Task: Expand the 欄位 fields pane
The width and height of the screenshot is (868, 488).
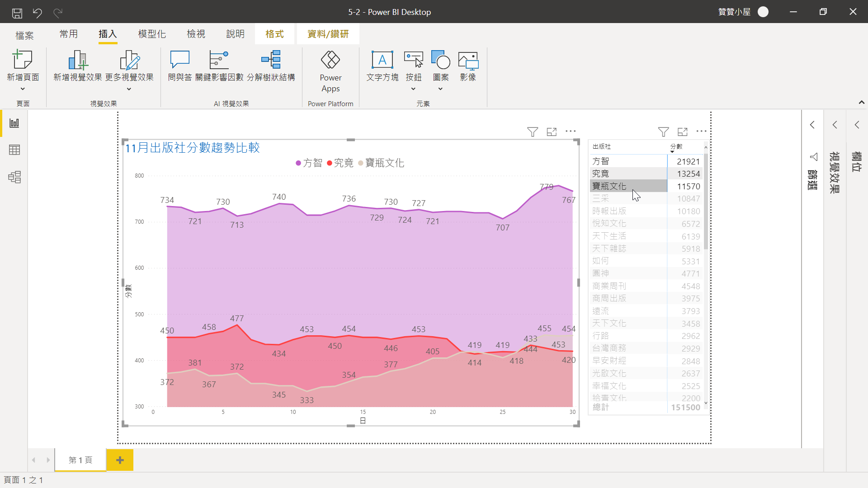Action: click(857, 125)
